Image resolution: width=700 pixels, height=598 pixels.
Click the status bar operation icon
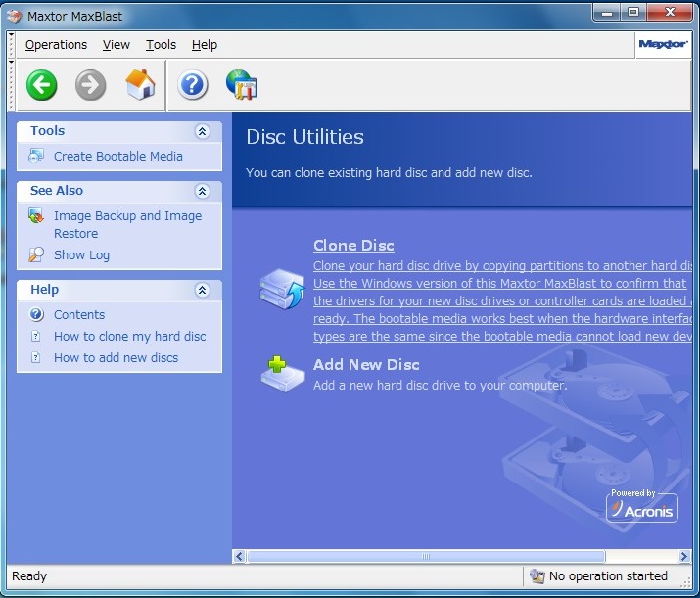[x=537, y=576]
